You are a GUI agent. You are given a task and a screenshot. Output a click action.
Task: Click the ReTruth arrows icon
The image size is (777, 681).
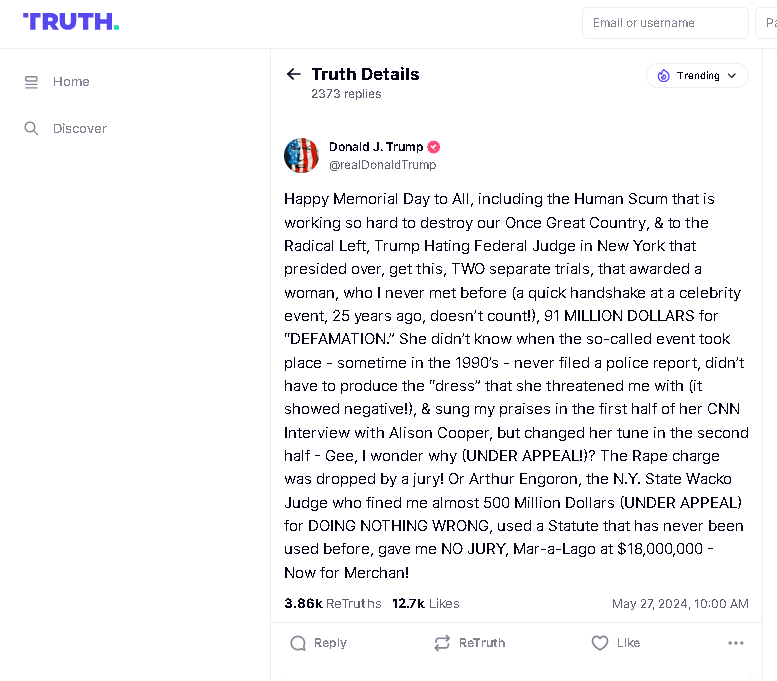tap(442, 643)
